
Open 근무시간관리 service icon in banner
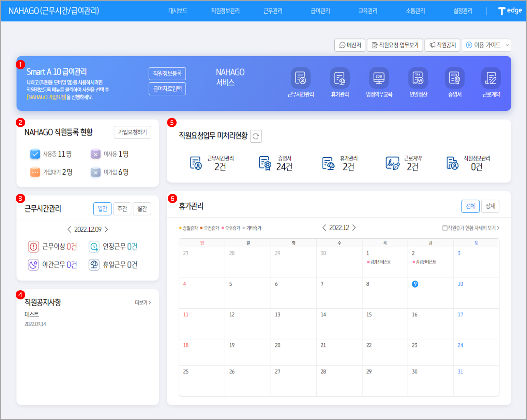click(x=300, y=78)
